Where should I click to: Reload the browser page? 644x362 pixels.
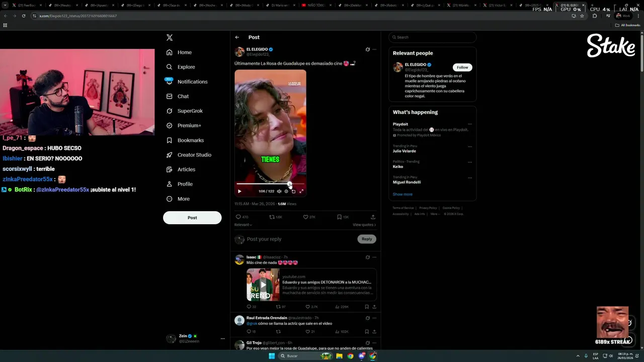(x=23, y=16)
